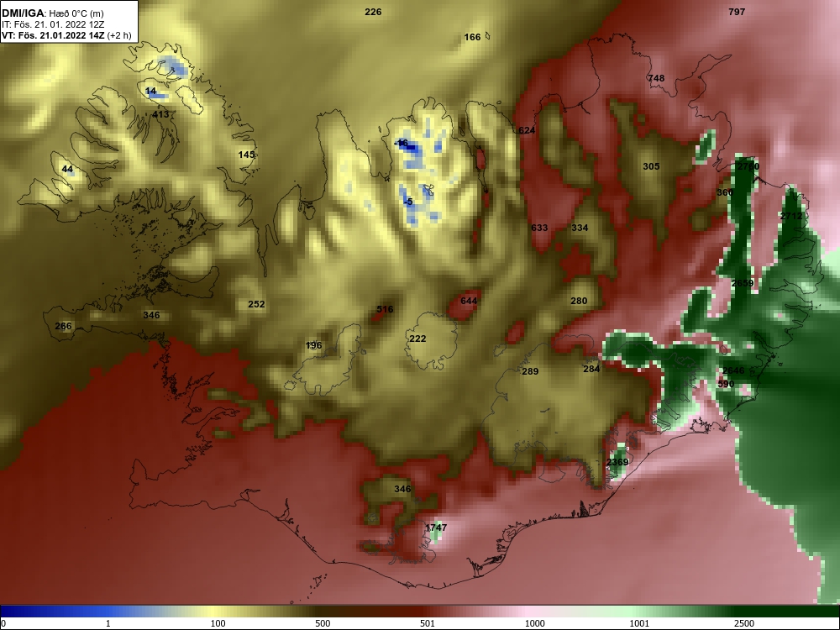The image size is (840, 630).
Task: Click the 624 value on the map
Action: pyautogui.click(x=527, y=130)
